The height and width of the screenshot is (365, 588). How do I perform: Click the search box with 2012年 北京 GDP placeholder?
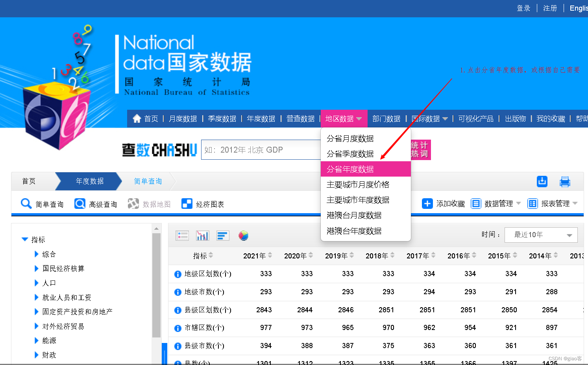261,150
